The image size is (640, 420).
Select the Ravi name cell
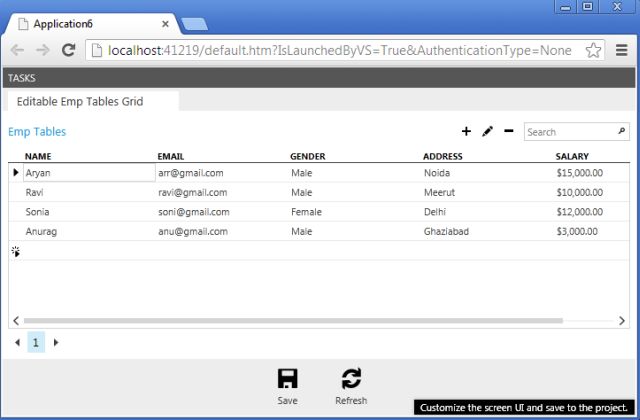point(89,192)
